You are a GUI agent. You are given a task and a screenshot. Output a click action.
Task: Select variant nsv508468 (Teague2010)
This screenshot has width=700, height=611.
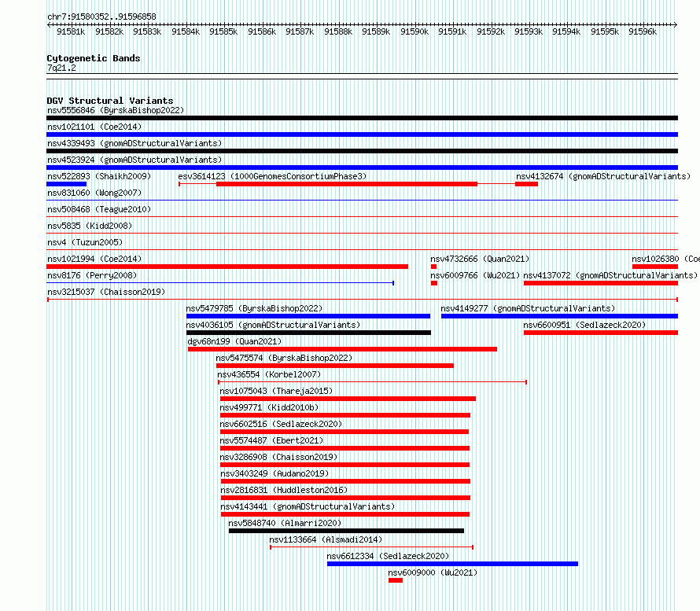[x=99, y=209]
